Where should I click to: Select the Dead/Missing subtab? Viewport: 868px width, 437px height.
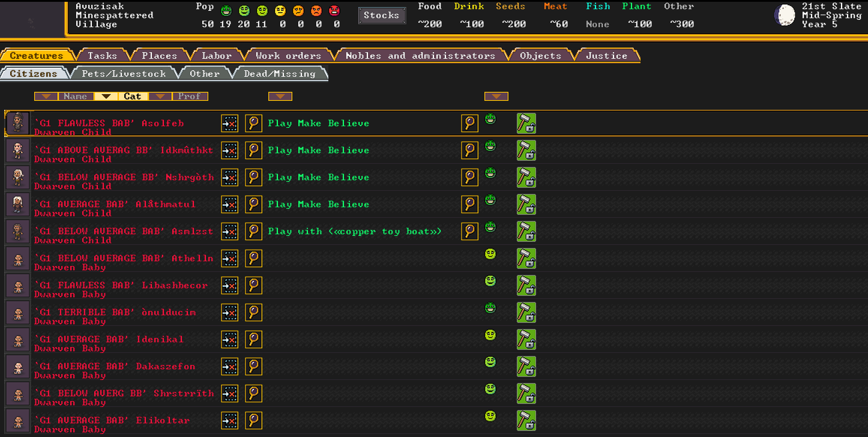click(x=279, y=74)
